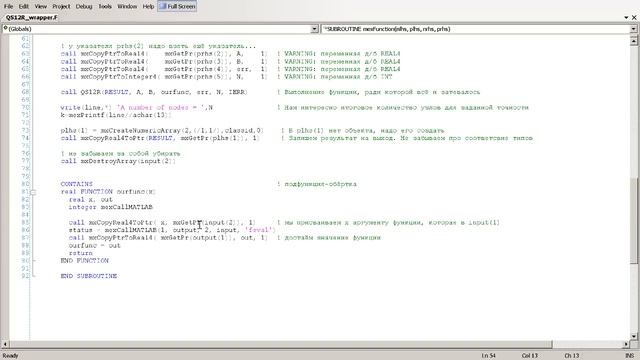Image resolution: width=640 pixels, height=360 pixels.
Task: Click 'return' statement on line 89
Action: 80,253
